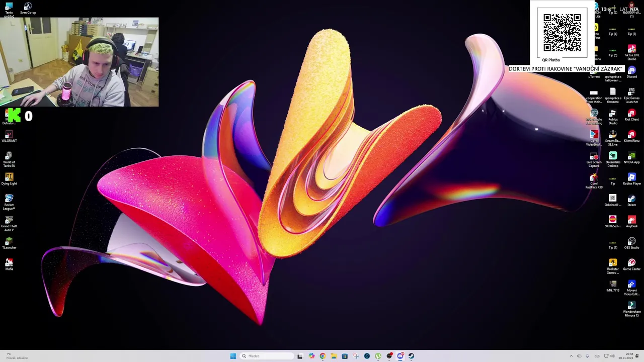Open the 2bbdcad0 QR file on desktop
The image size is (644, 362).
click(x=613, y=201)
